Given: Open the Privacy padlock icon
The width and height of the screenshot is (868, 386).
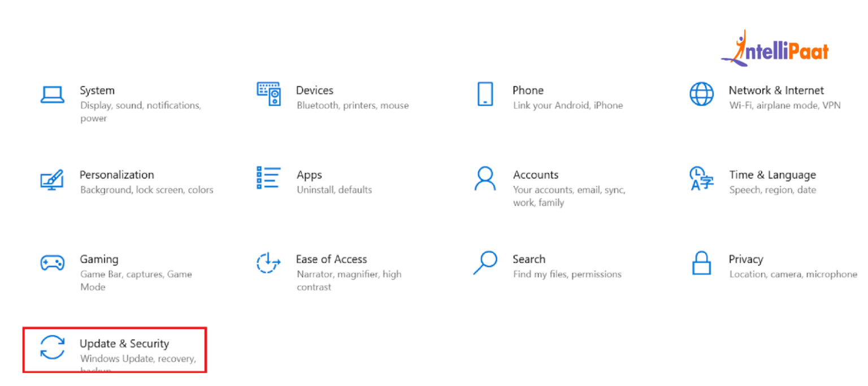Looking at the screenshot, I should click(x=701, y=263).
